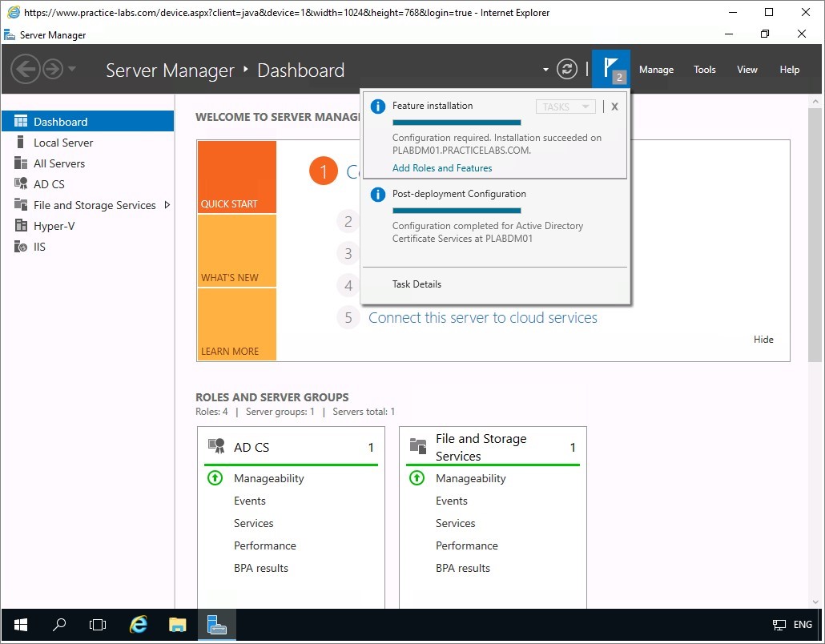Screen dimensions: 825x644
Task: Open the TASKS dropdown in notification
Action: (565, 107)
